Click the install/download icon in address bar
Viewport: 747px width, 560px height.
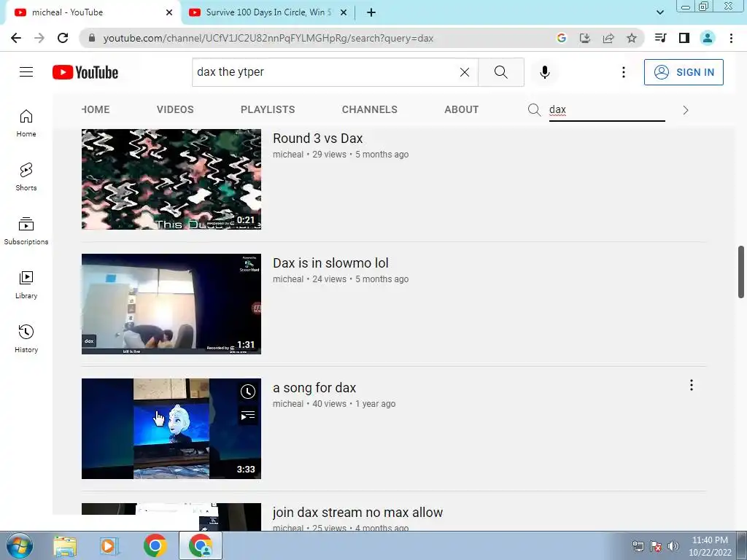(584, 38)
